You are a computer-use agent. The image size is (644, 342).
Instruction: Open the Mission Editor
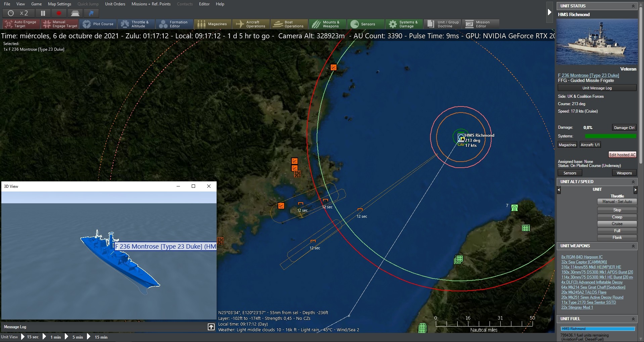481,24
